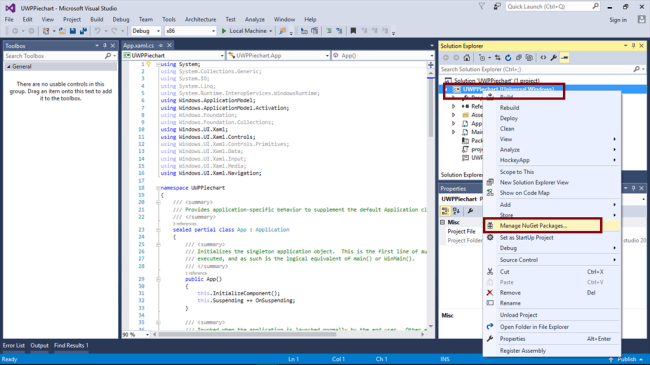Click wrench Properties icon in Solution Explorer toolbar
This screenshot has height=365, width=650.
coord(554,58)
